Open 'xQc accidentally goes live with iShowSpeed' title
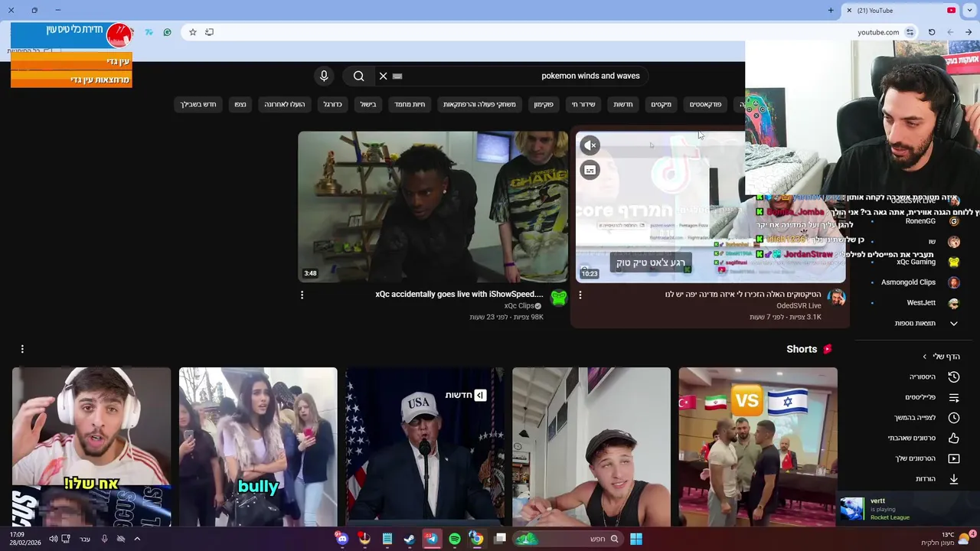Image resolution: width=980 pixels, height=551 pixels. coord(459,294)
